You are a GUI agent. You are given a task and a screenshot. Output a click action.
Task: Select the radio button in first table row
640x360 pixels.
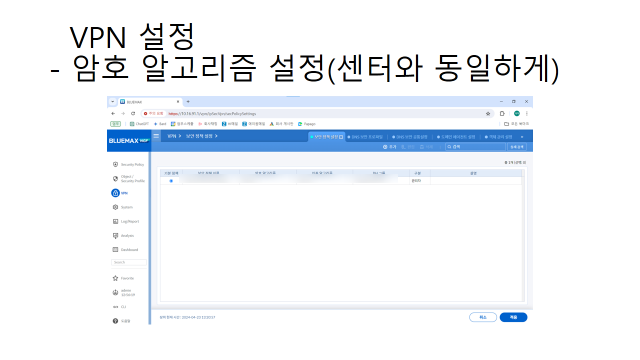click(171, 181)
